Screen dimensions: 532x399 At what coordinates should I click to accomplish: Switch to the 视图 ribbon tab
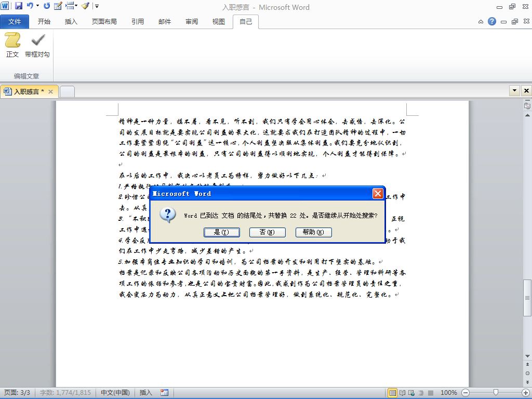click(x=219, y=22)
